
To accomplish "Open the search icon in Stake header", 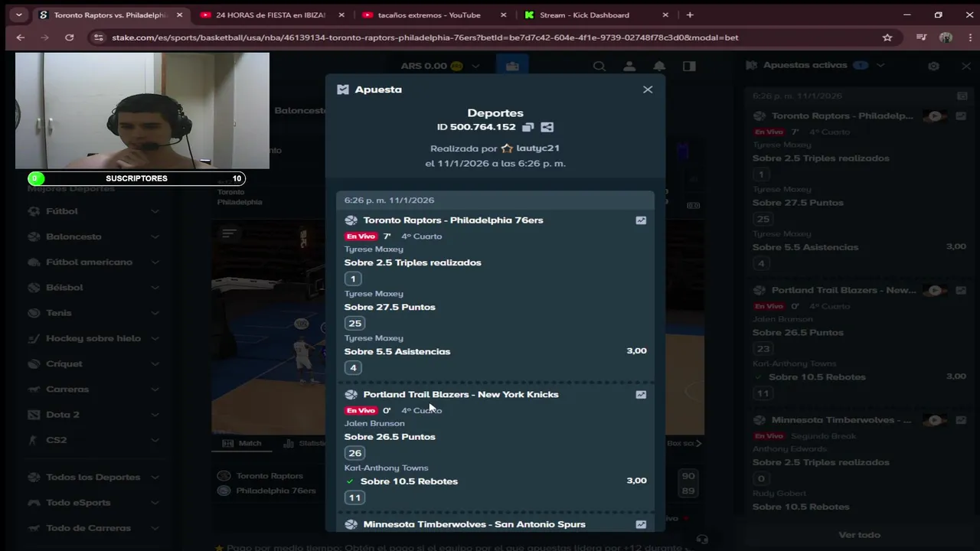I will 599,67.
